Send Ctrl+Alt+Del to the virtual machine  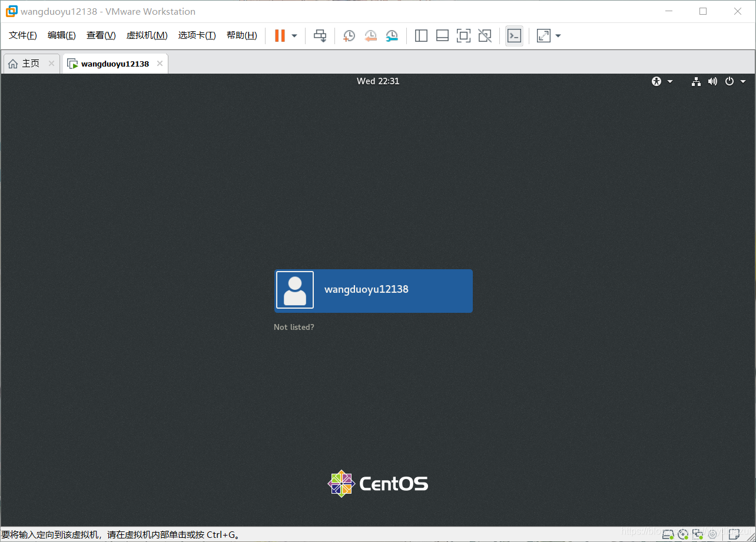(x=320, y=36)
